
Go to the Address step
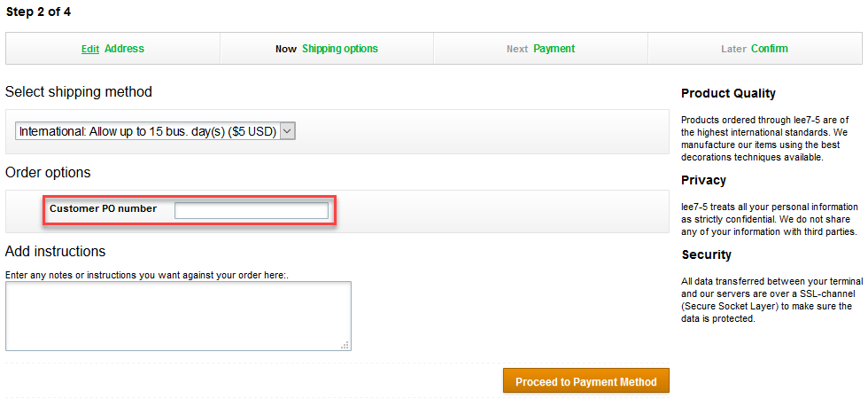pyautogui.click(x=124, y=49)
